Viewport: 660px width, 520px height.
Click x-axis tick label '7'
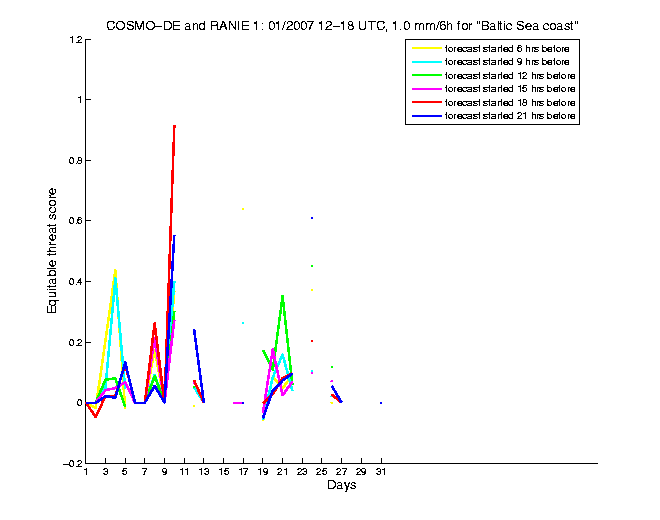tap(144, 472)
